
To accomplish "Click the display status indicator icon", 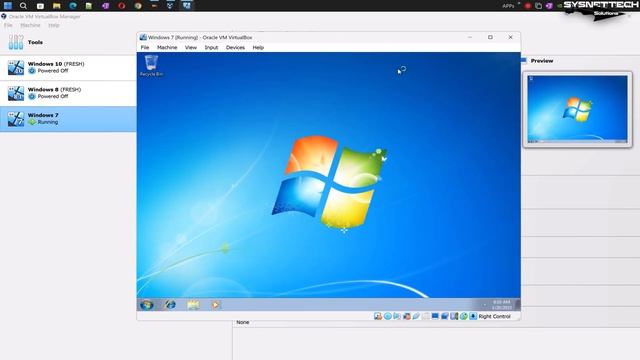I will (435, 316).
